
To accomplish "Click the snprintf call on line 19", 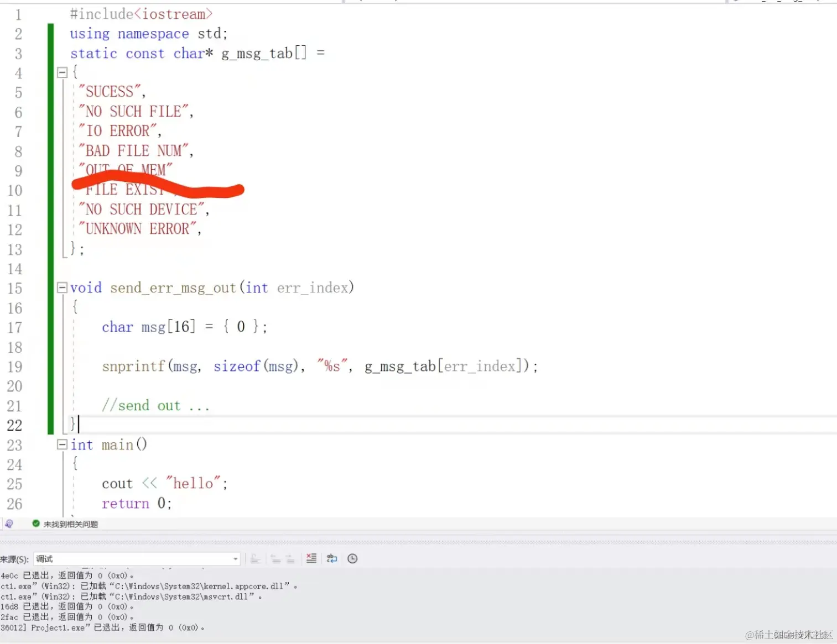I will pyautogui.click(x=320, y=366).
